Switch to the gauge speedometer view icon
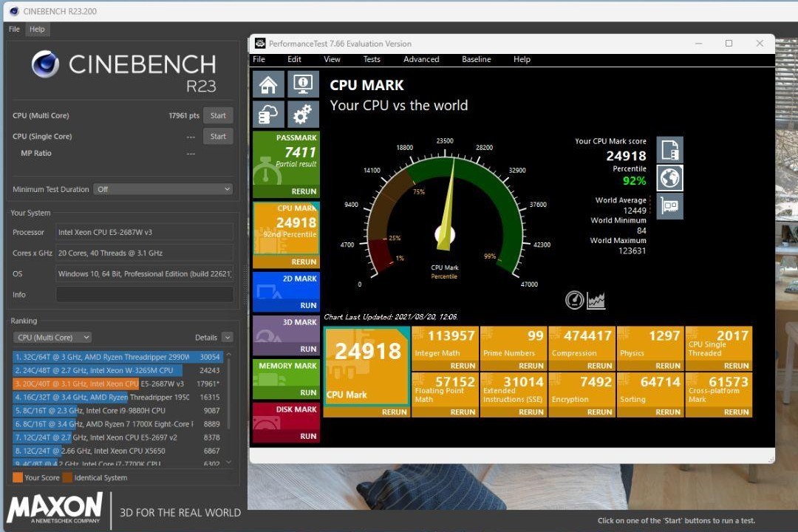 [575, 301]
